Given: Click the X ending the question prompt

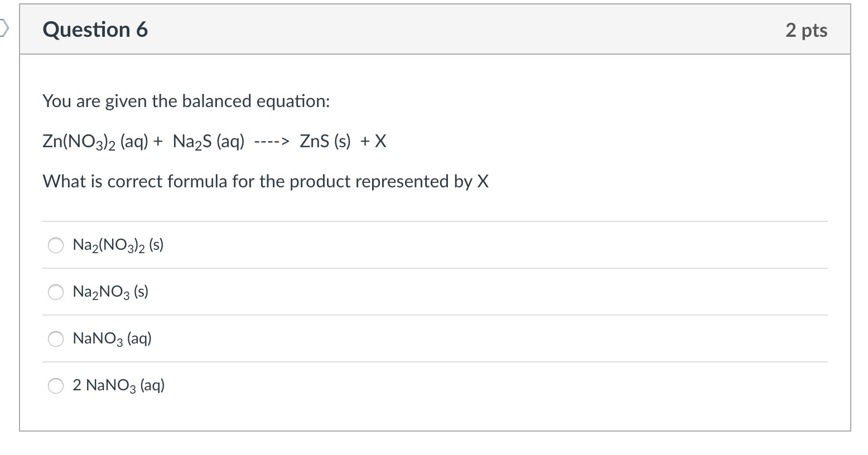Looking at the screenshot, I should click(483, 182).
